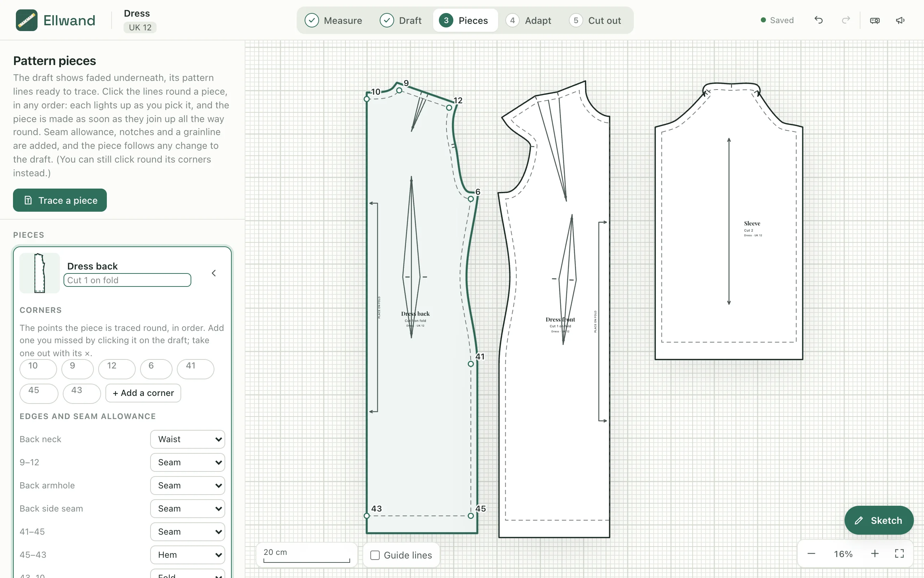The height and width of the screenshot is (578, 924).
Task: Zoom in with the plus icon
Action: [875, 553]
